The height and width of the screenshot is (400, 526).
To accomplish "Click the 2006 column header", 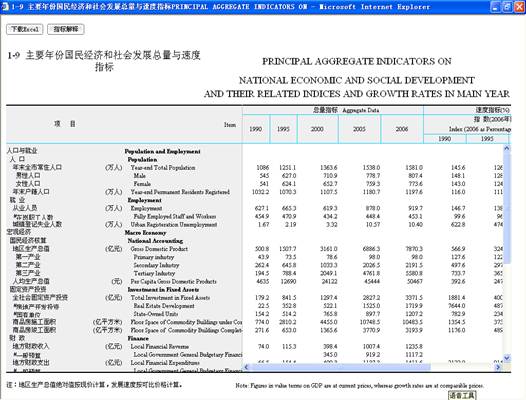I will (402, 129).
